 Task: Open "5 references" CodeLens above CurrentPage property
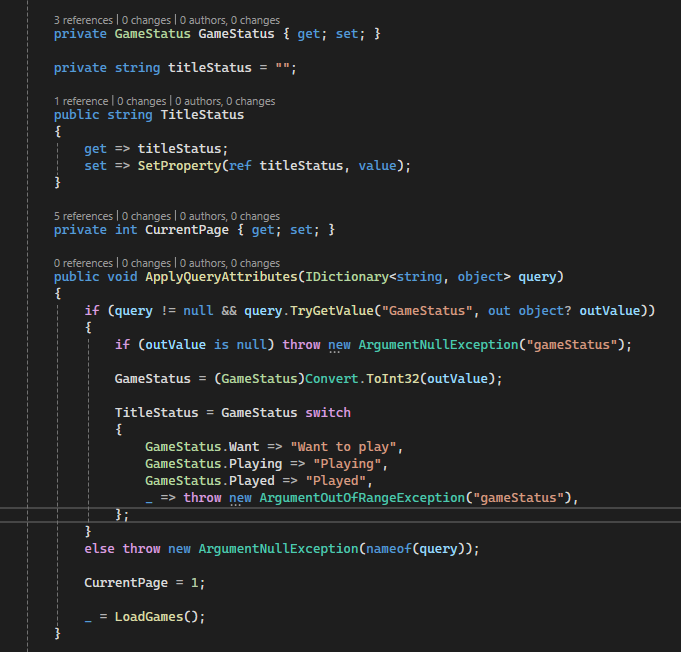point(83,216)
